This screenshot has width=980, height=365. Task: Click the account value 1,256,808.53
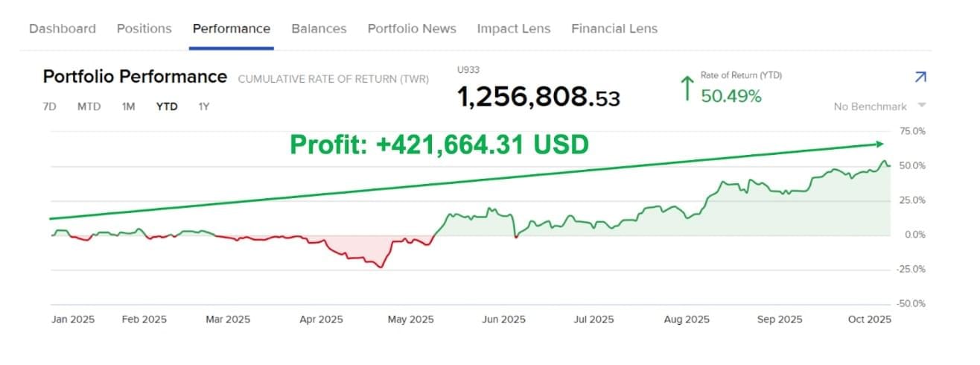[x=538, y=97]
